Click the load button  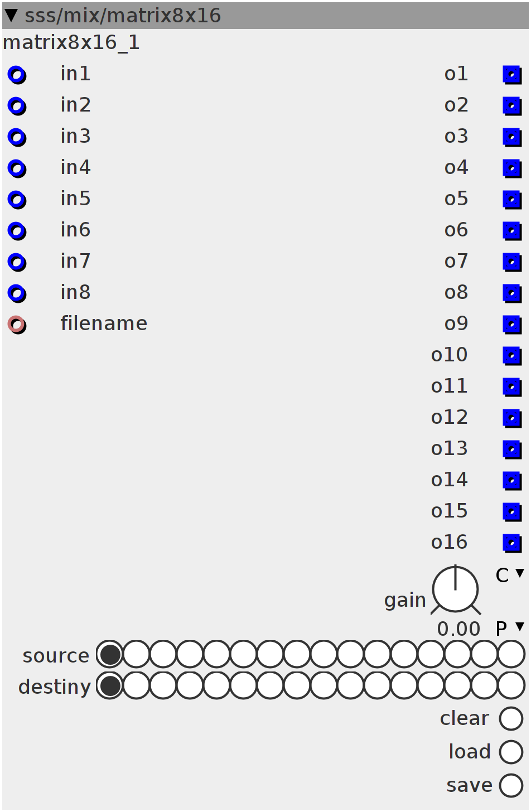pyautogui.click(x=511, y=752)
